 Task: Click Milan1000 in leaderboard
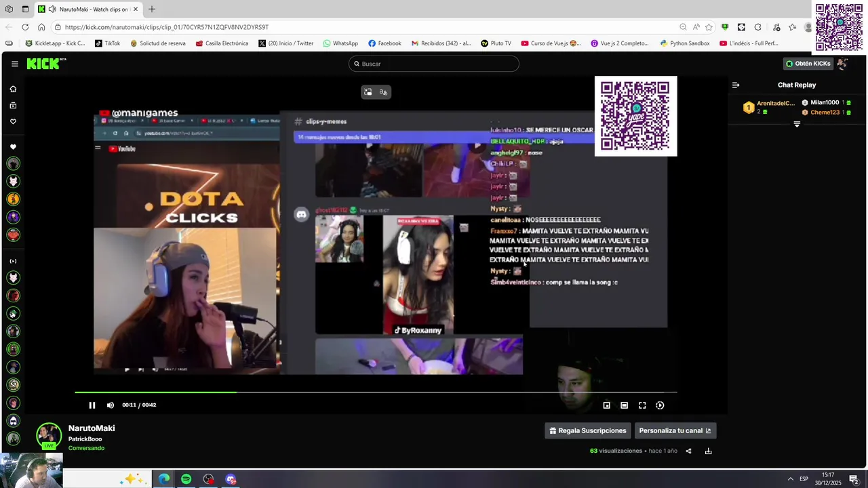click(825, 102)
